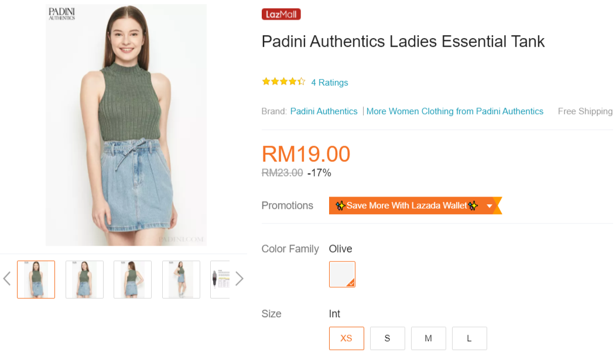View the fourth full-body thumbnail
The height and width of the screenshot is (364, 616).
tap(181, 280)
